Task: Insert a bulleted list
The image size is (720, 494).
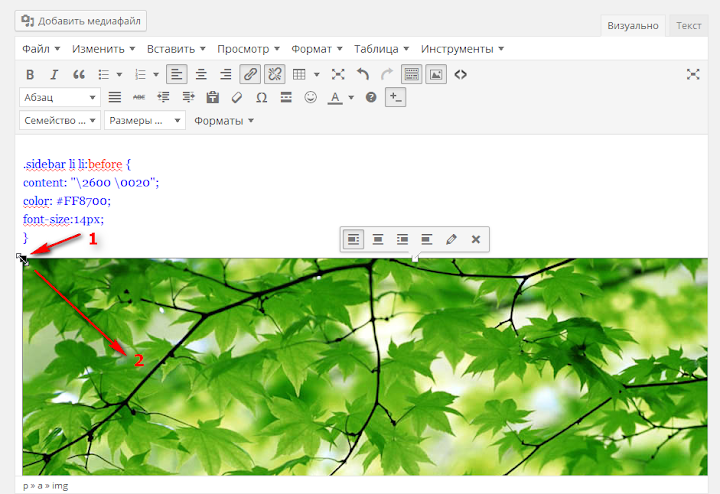Action: pos(104,74)
